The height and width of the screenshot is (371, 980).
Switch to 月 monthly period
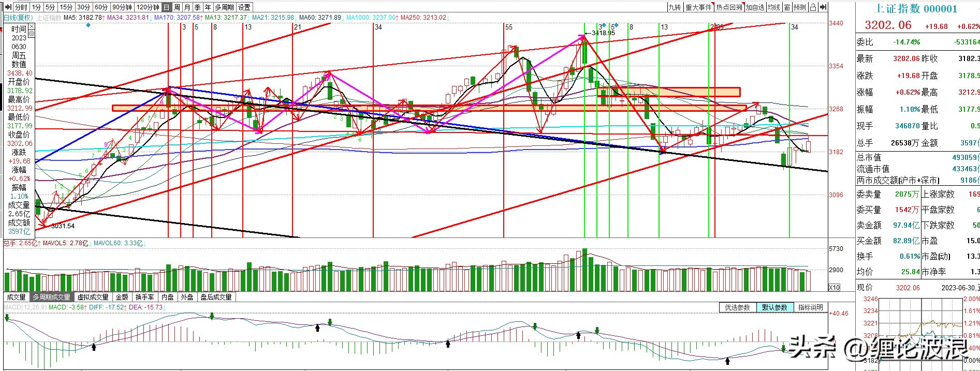[187, 7]
